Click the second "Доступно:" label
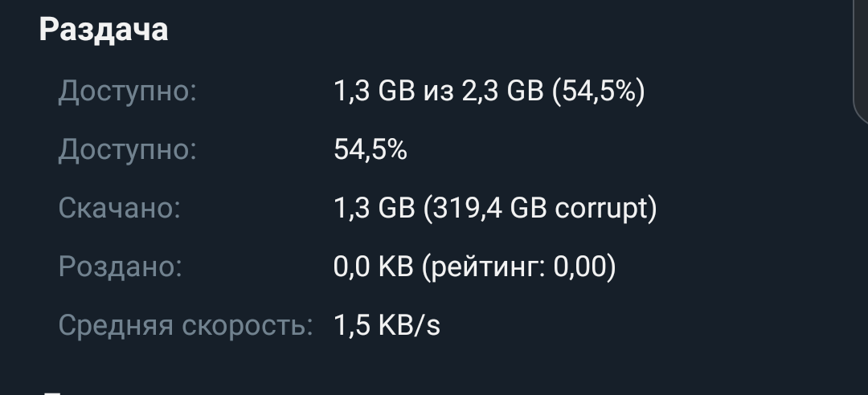Image resolution: width=868 pixels, height=395 pixels. point(127,150)
